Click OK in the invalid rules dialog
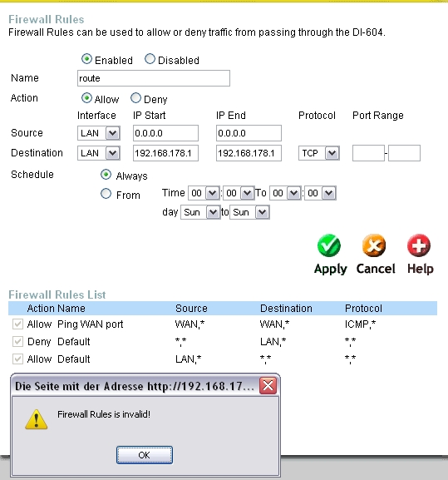This screenshot has height=480, width=448. click(145, 455)
